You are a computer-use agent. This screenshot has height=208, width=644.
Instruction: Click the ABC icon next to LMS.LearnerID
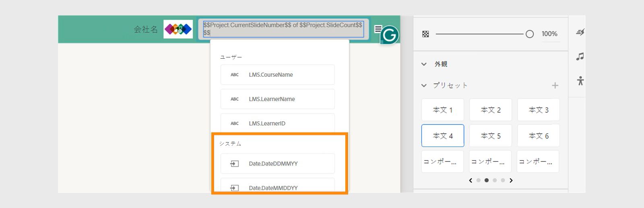point(235,123)
